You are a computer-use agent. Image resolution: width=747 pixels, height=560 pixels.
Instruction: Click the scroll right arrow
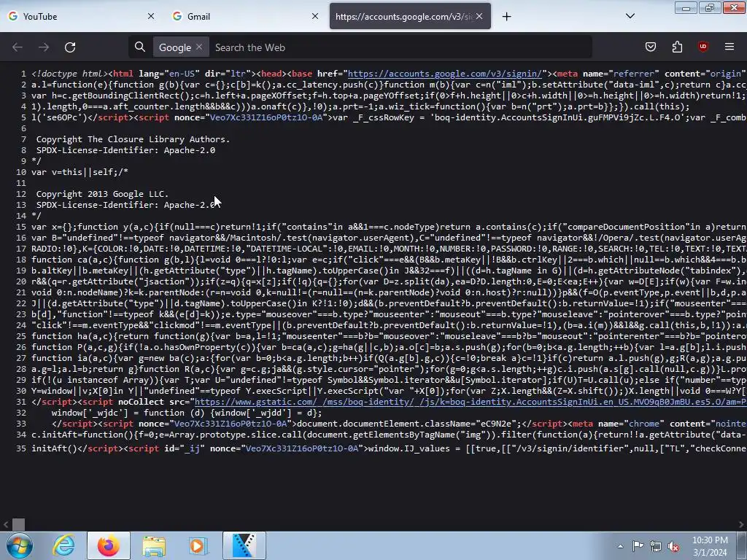[x=741, y=525]
